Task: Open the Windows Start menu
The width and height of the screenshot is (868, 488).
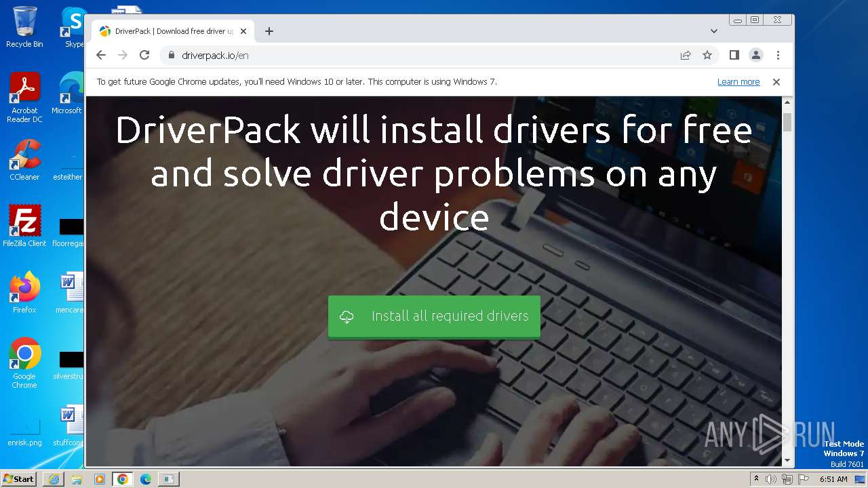Action: pyautogui.click(x=19, y=479)
